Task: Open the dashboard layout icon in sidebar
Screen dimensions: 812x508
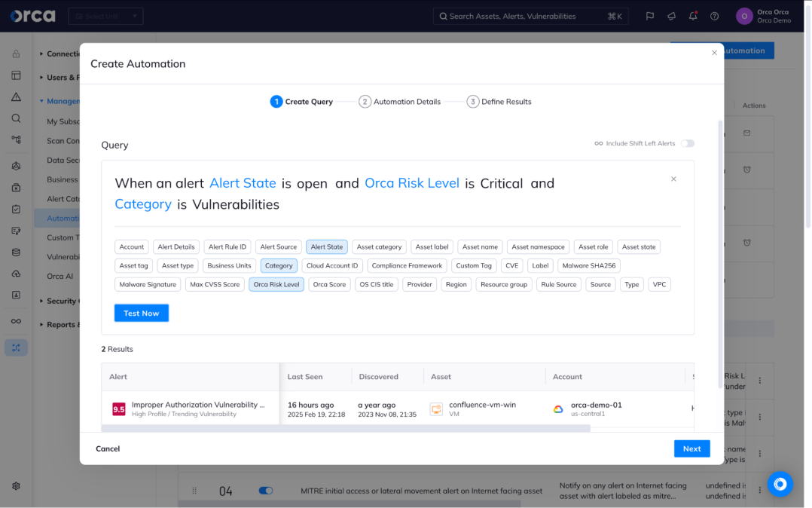Action: [16, 75]
